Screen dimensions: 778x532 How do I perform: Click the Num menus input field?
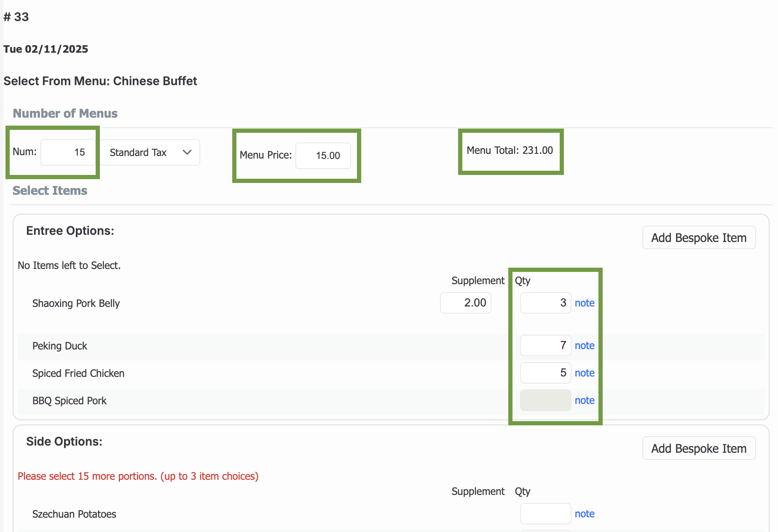tap(67, 152)
